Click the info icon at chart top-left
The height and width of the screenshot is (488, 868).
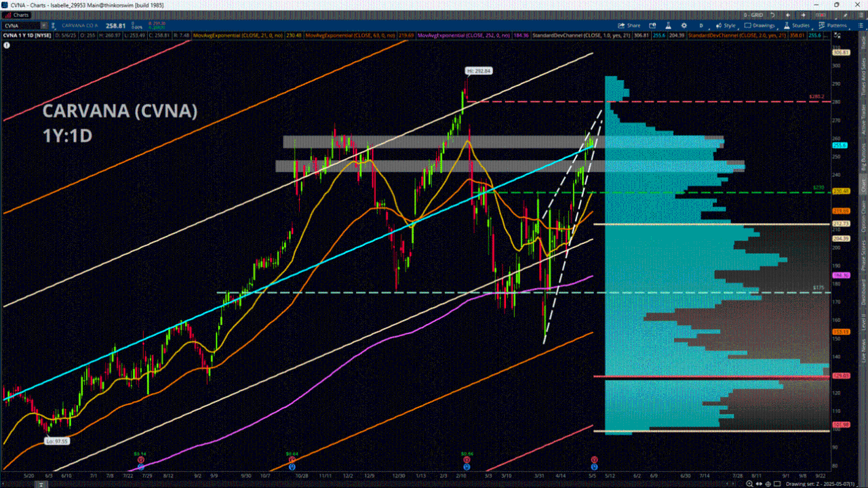[x=7, y=45]
